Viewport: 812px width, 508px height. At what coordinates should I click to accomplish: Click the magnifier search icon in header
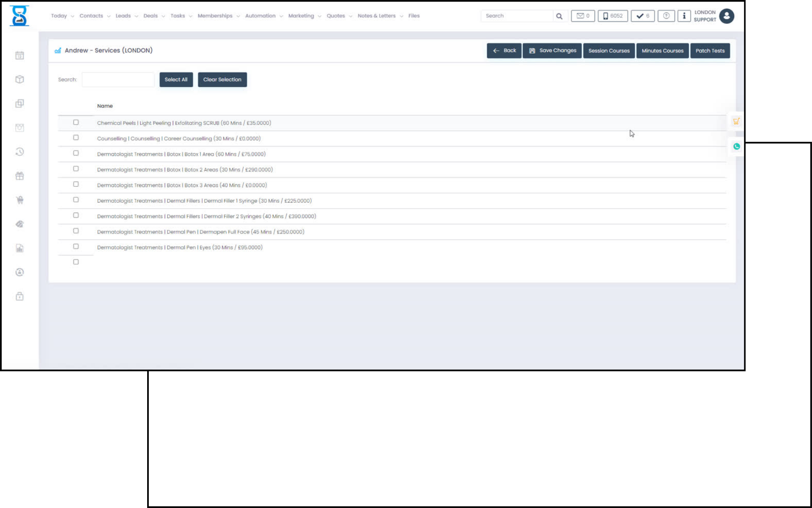(559, 16)
